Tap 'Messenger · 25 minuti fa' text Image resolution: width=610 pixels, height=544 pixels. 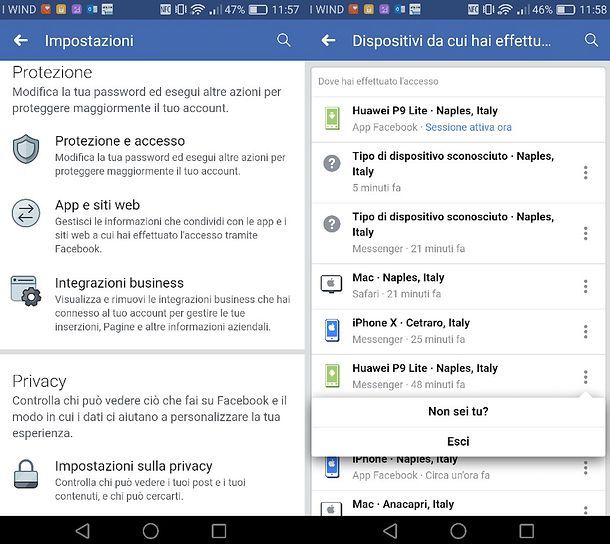[x=408, y=339]
